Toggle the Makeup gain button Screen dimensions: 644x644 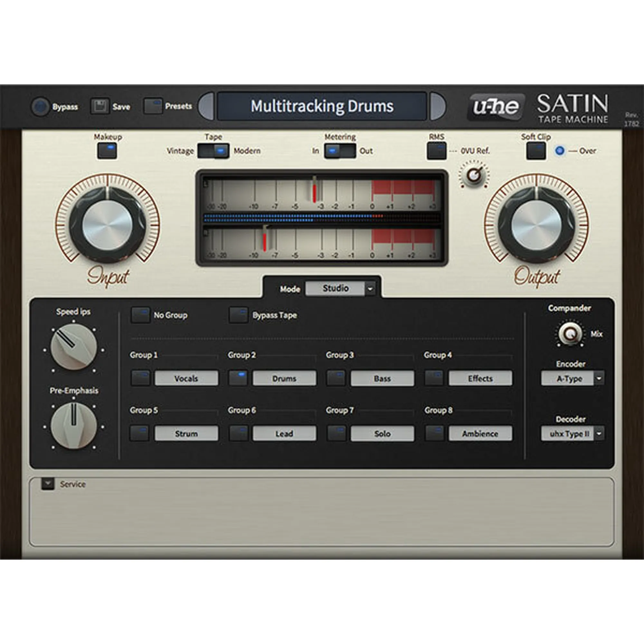point(107,151)
